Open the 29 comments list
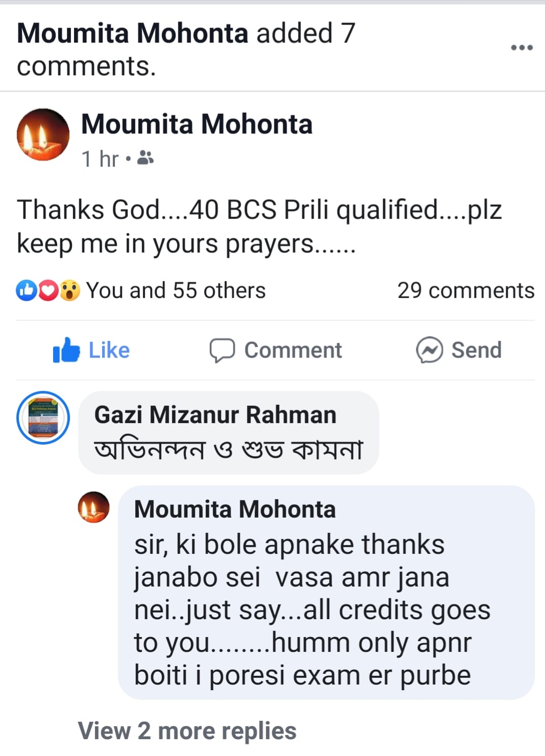This screenshot has width=545, height=756. coord(465,290)
